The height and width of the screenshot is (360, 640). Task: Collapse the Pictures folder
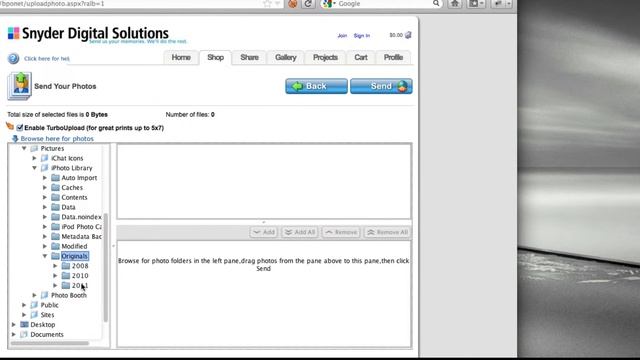(24, 149)
